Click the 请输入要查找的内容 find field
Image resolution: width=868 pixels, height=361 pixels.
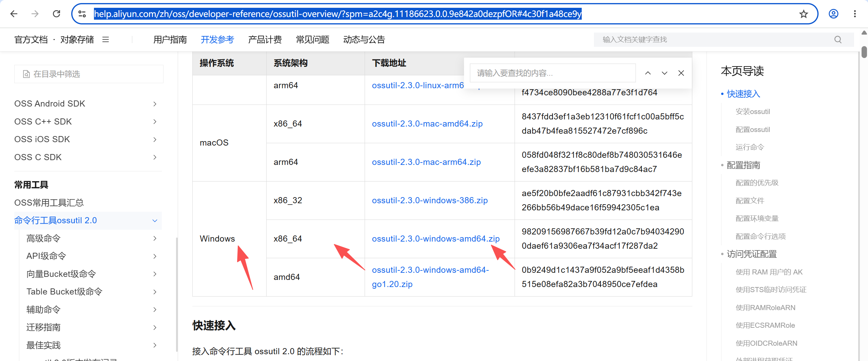(x=553, y=73)
